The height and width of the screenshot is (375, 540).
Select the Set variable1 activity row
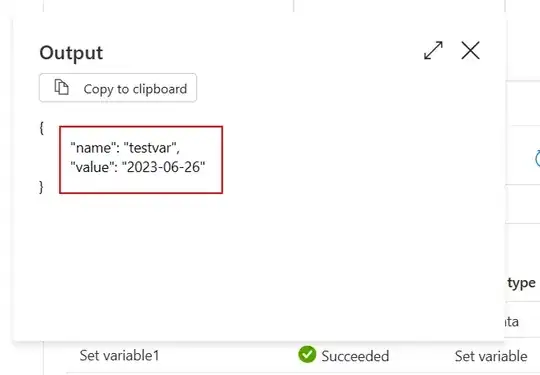coord(286,356)
